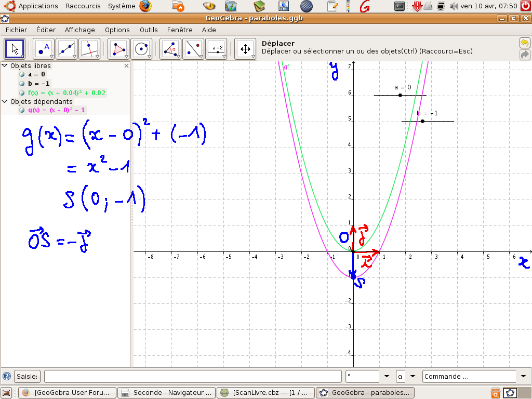
Task: Select the Polygon tool
Action: click(x=118, y=49)
